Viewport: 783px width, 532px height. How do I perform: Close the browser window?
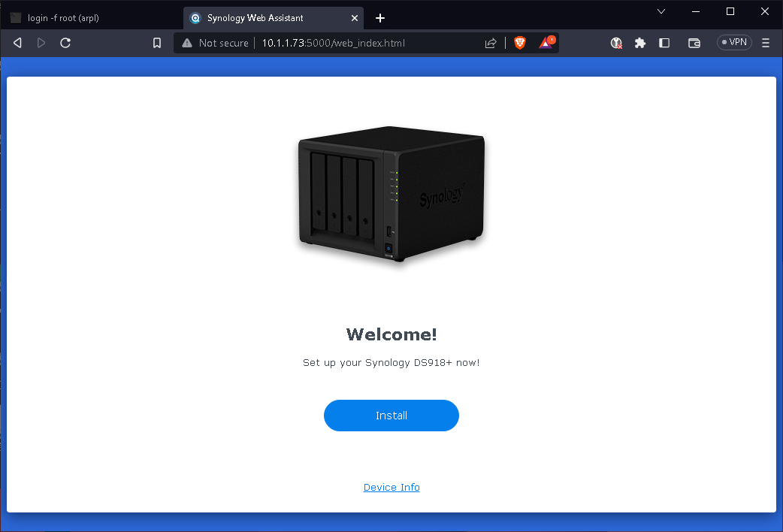tap(764, 11)
